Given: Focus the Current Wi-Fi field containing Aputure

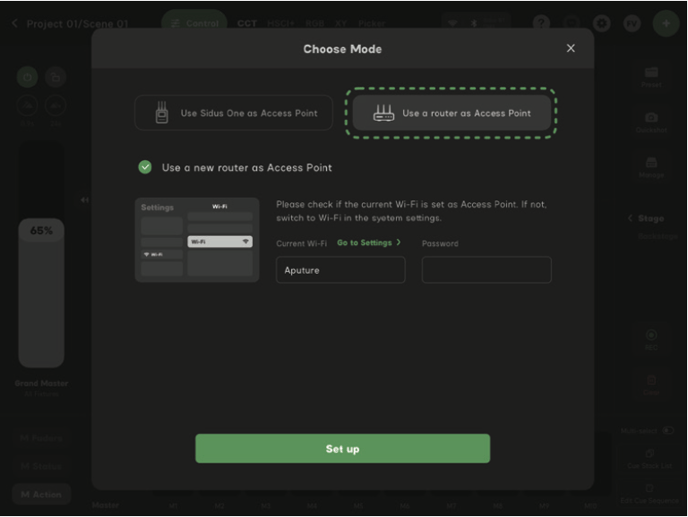Looking at the screenshot, I should coord(340,270).
